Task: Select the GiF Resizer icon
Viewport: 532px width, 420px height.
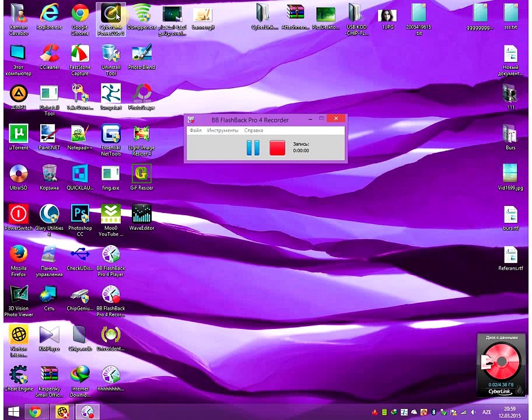Action: pos(142,177)
